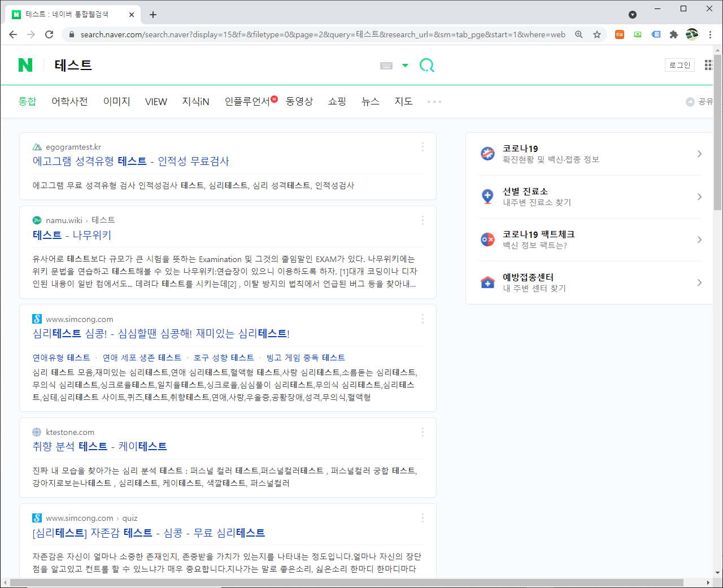Screen dimensions: 723x588
Task: Switch to the 동영상 tab
Action: pyautogui.click(x=299, y=101)
